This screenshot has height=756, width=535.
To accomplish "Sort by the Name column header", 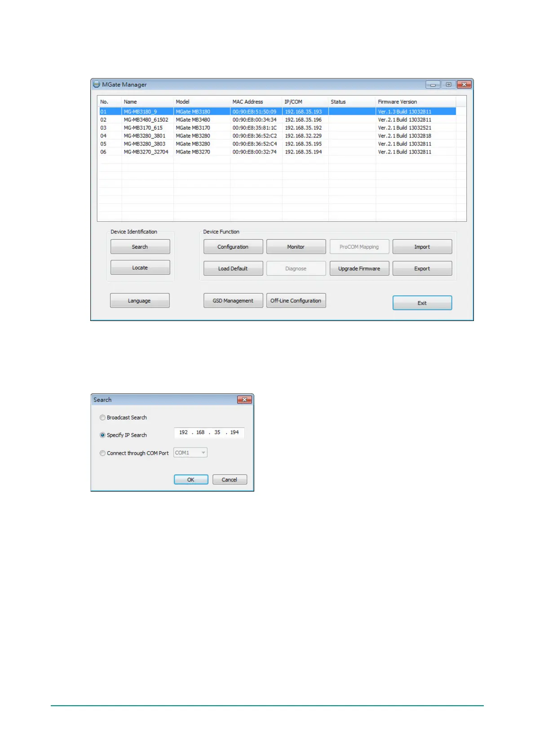I will coord(147,102).
